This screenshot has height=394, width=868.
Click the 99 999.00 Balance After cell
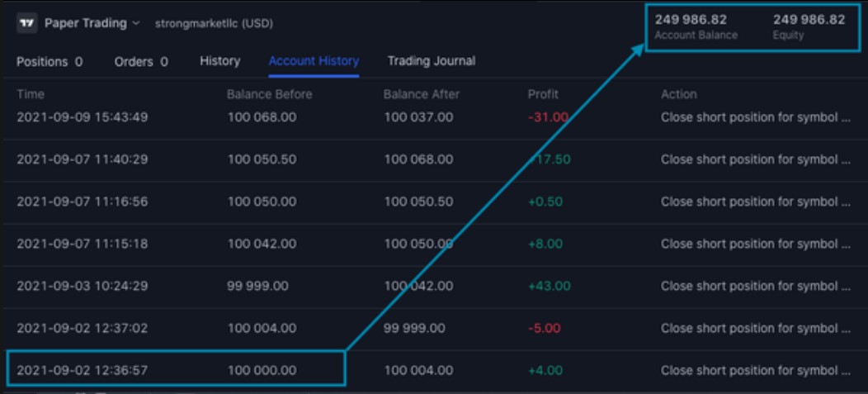(x=414, y=328)
